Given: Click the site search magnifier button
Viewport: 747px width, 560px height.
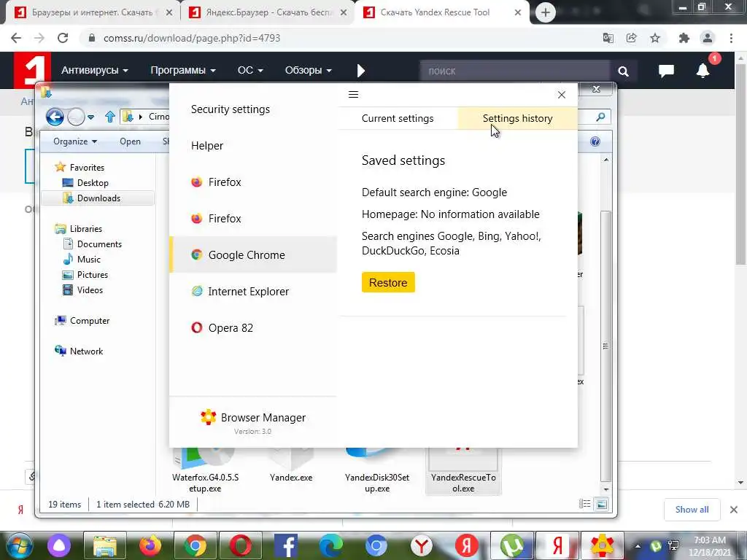Looking at the screenshot, I should point(623,71).
